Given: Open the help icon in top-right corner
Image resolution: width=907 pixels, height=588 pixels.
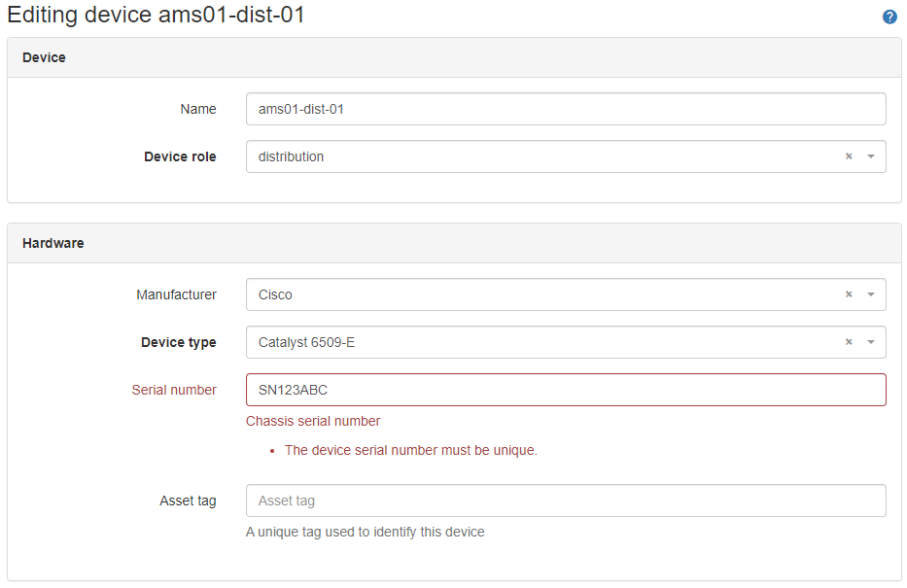Looking at the screenshot, I should coord(889,17).
